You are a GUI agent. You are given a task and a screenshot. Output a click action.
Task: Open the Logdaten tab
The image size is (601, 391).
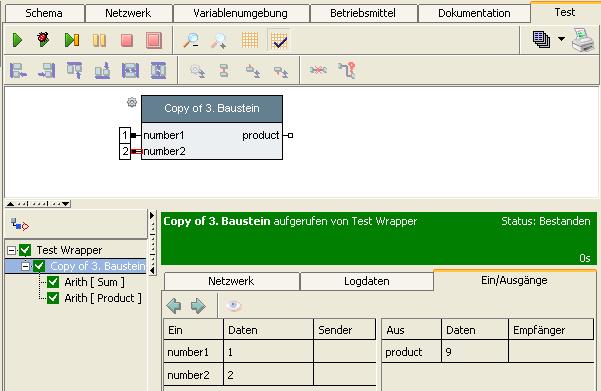point(367,281)
